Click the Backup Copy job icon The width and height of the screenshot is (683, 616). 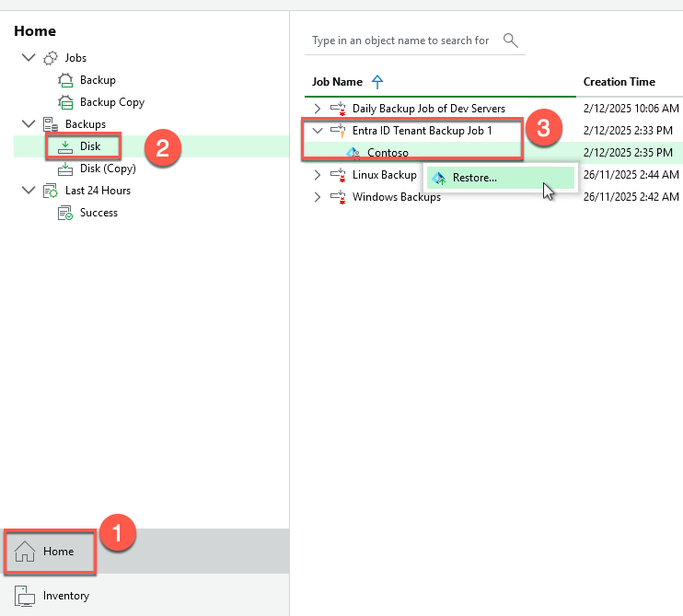click(x=65, y=102)
